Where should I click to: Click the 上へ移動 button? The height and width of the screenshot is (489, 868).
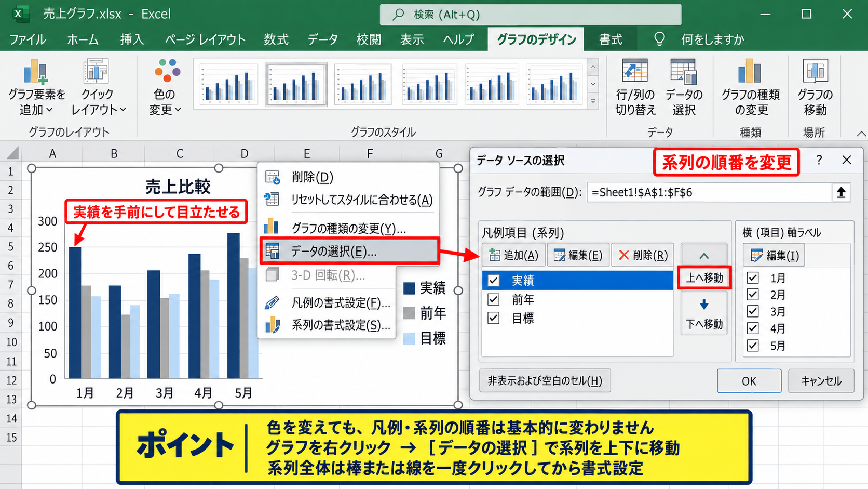coord(704,278)
